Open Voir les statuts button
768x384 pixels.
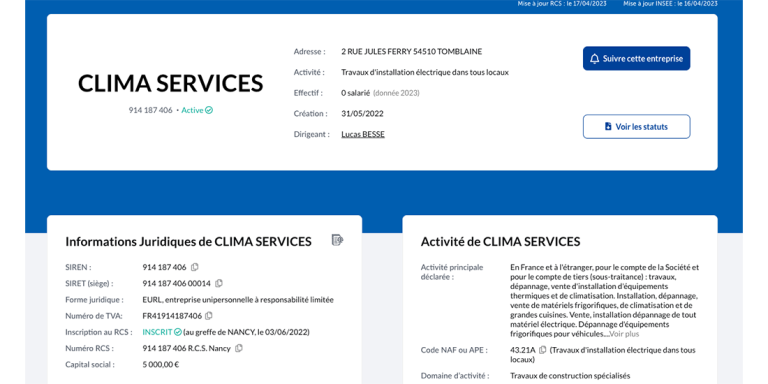[636, 127]
